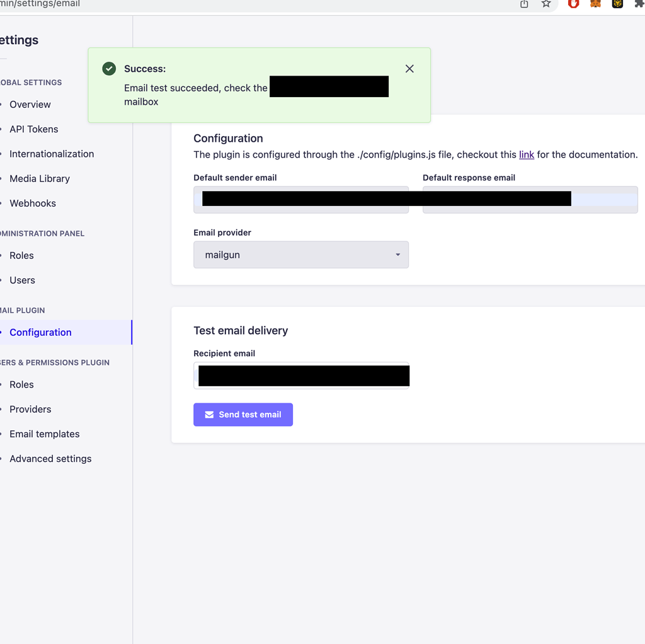Screen dimensions: 645x644
Task: Open Providers under Users & Permissions
Action: click(x=30, y=409)
